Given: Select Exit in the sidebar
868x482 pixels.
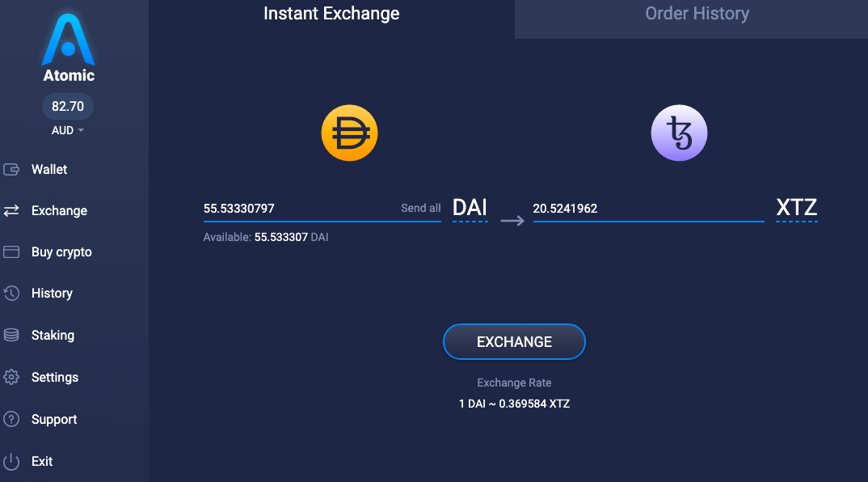Looking at the screenshot, I should tap(42, 462).
